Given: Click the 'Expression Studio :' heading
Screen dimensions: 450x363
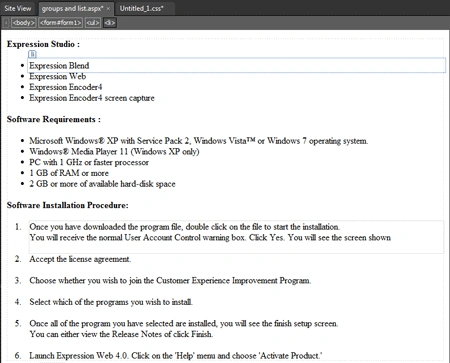Looking at the screenshot, I should pos(43,44).
